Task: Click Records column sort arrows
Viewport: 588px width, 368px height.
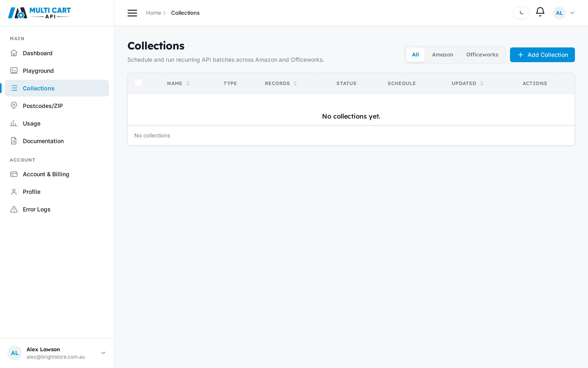Action: click(295, 83)
